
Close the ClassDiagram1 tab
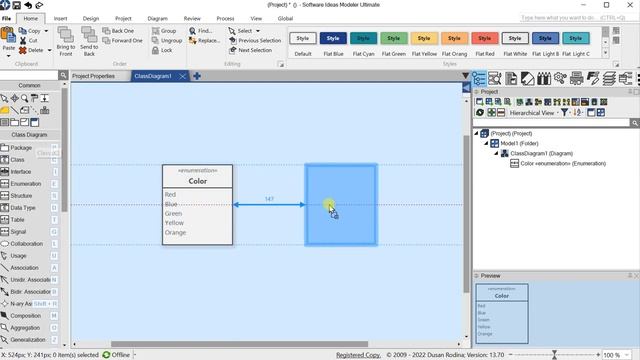(x=182, y=76)
